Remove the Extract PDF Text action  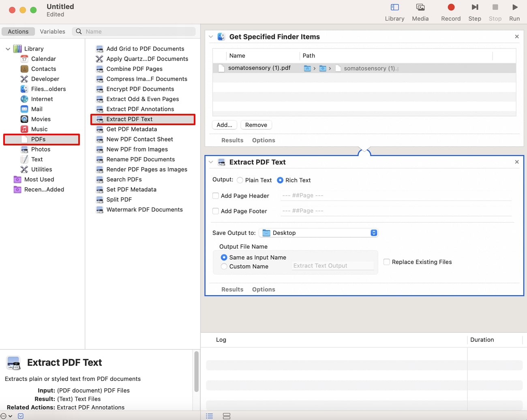tap(517, 162)
